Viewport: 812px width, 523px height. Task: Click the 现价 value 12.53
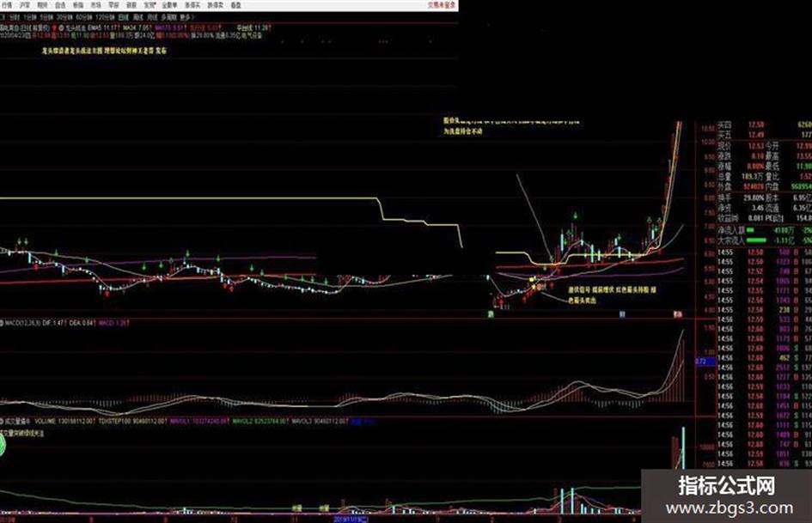757,145
